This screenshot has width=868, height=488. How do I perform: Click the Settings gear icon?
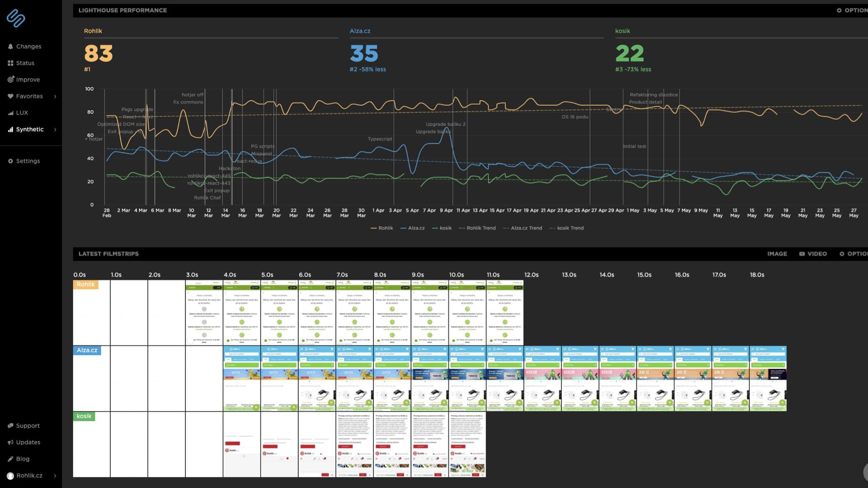10,161
